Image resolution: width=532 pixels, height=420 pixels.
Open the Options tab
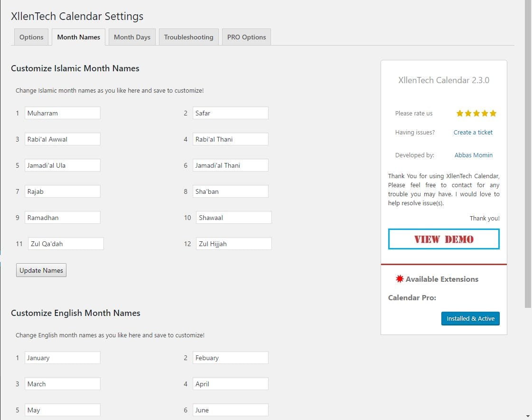coord(31,37)
